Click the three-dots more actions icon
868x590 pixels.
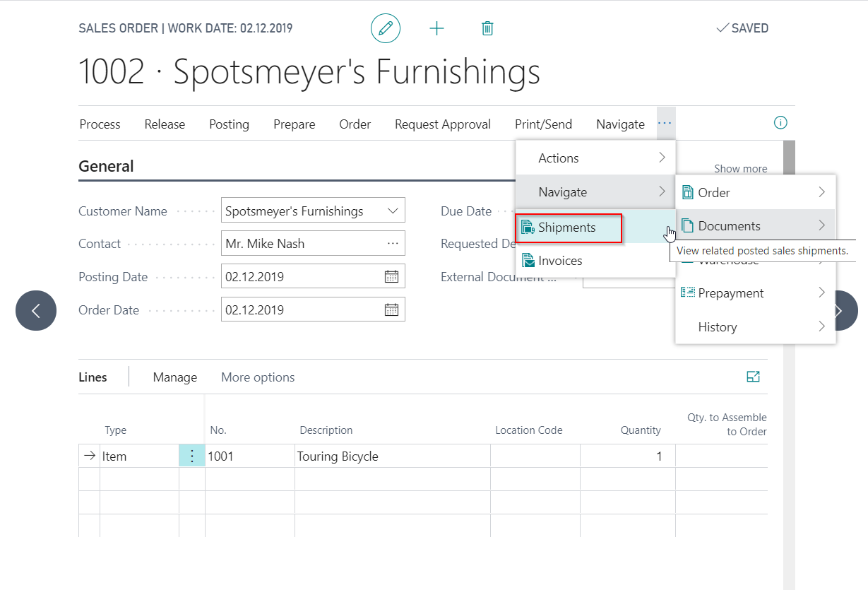coord(665,124)
